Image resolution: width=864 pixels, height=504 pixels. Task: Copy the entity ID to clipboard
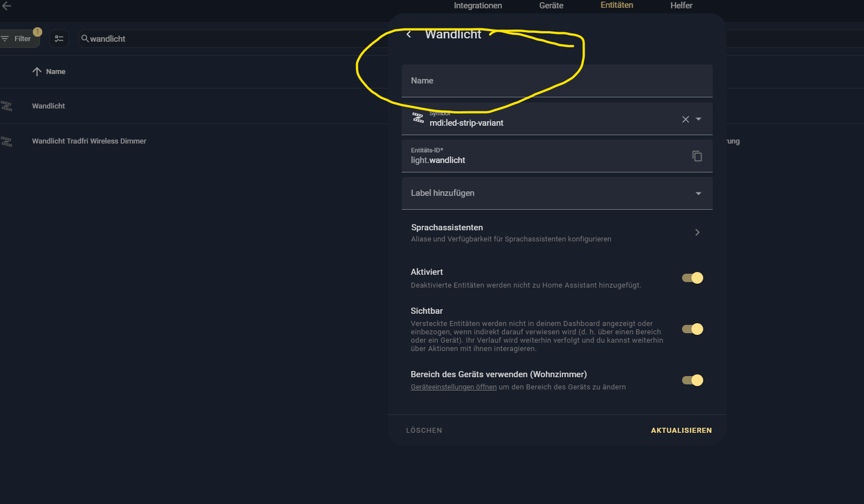pos(697,156)
